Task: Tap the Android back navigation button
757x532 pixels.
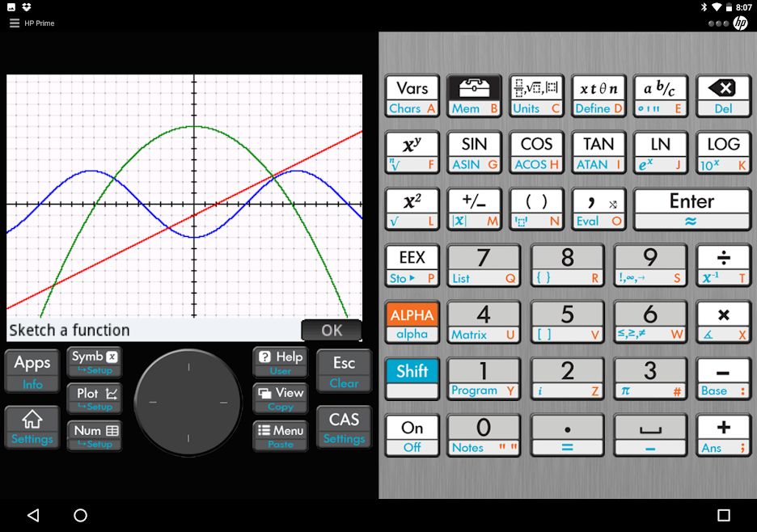Action: (33, 515)
